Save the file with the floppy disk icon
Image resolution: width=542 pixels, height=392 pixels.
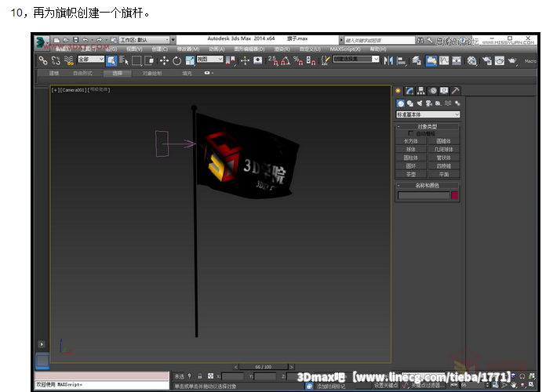[76, 40]
